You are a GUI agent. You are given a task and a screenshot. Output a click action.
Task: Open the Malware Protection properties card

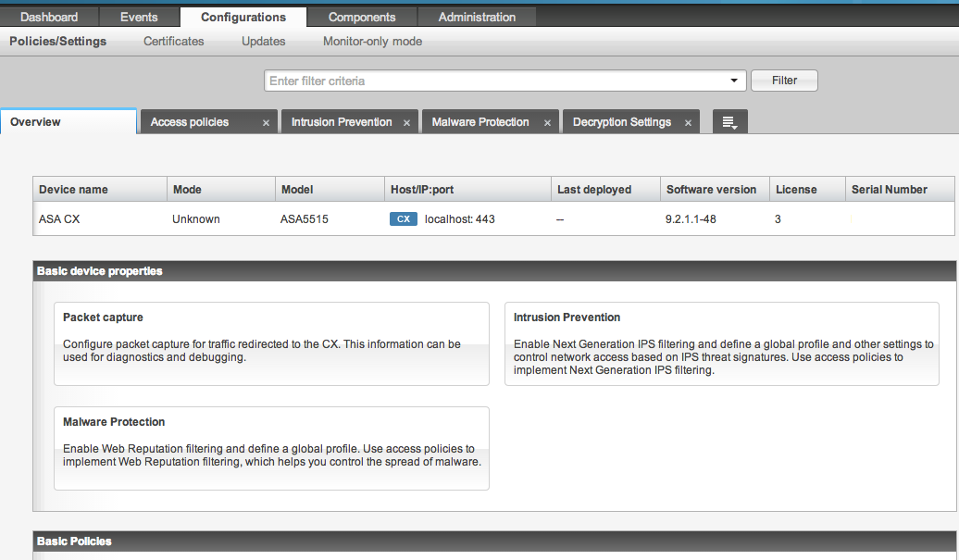(x=271, y=447)
